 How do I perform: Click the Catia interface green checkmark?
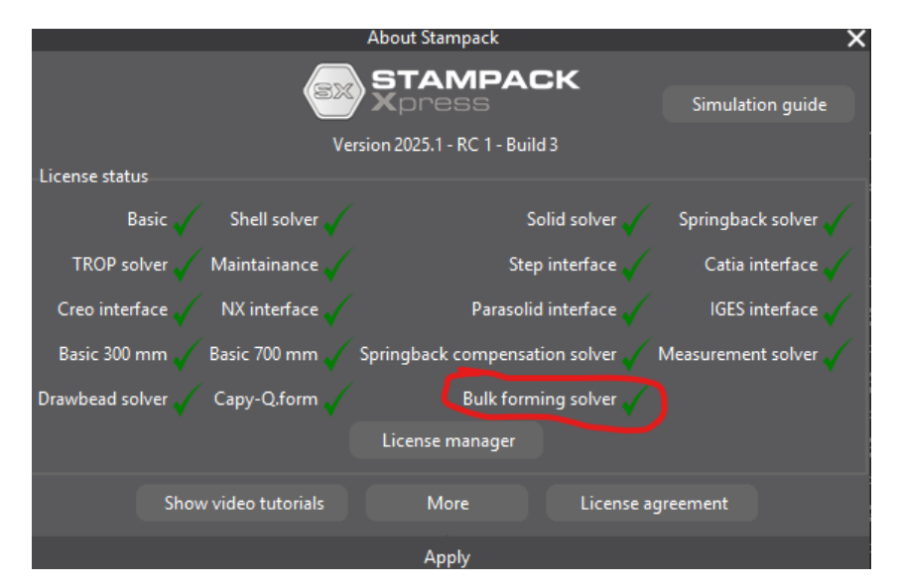click(836, 265)
